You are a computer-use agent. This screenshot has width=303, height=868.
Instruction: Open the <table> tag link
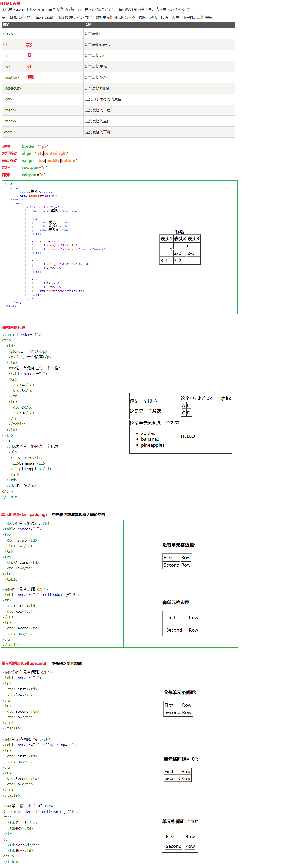[9, 33]
